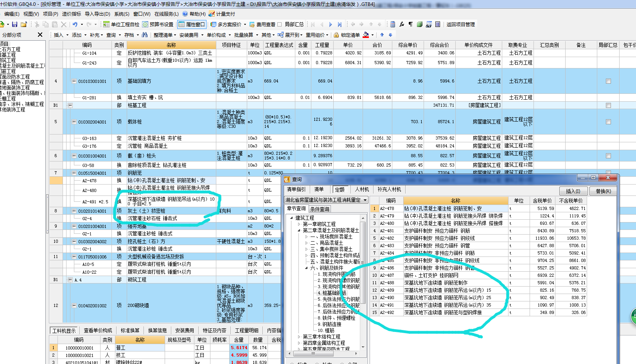Click the Cut scissors icon
The image size is (636, 364).
37,24
